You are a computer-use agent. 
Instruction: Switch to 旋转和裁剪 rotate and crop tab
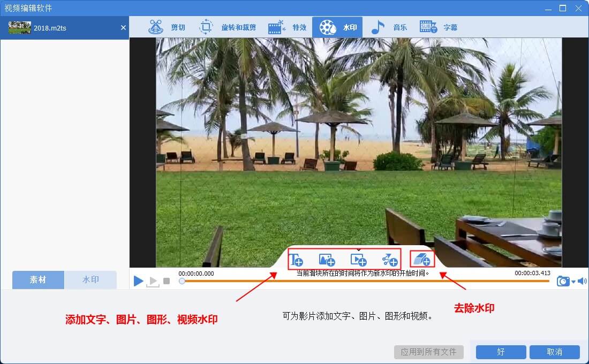point(228,27)
